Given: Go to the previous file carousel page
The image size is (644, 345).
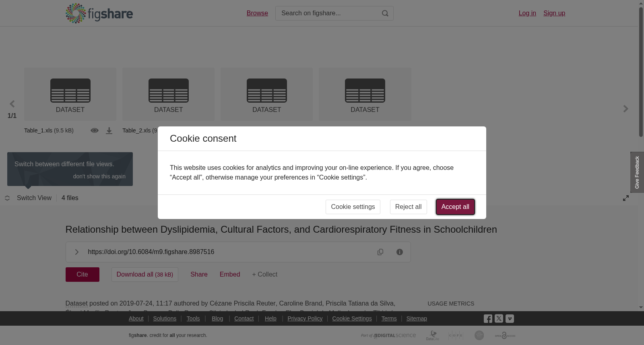Looking at the screenshot, I should click(12, 104).
